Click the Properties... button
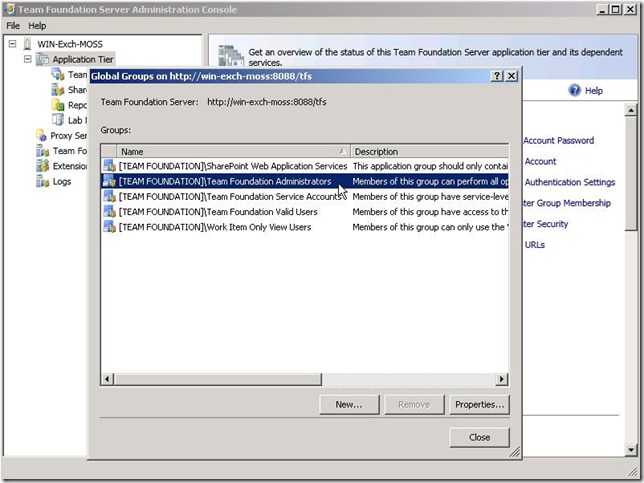Viewport: 644px width, 483px height. (479, 405)
